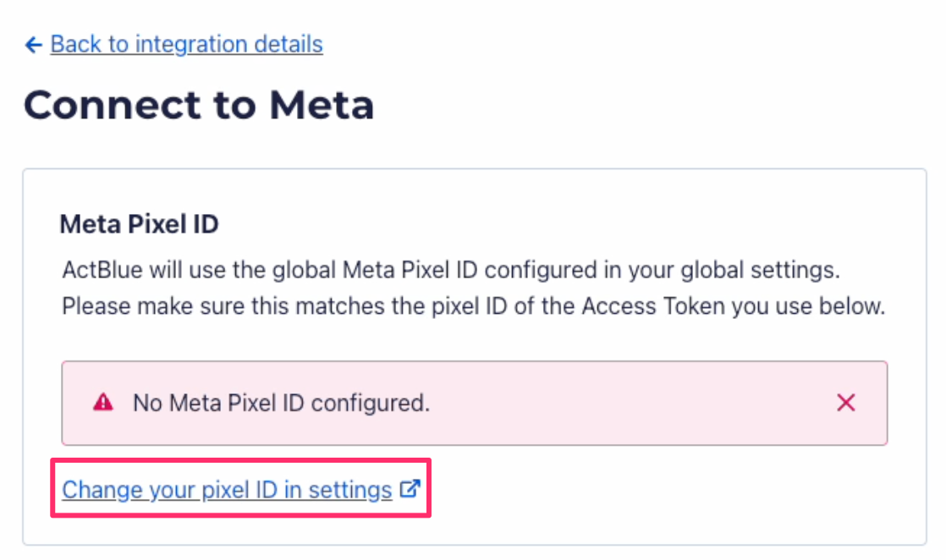Click the sentence starting with Please make sure
The width and height of the screenshot is (946, 560).
[473, 306]
